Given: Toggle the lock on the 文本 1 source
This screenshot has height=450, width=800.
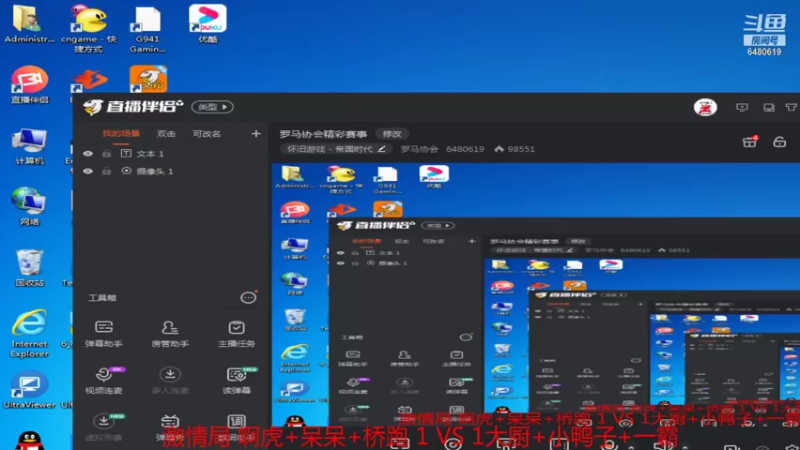Looking at the screenshot, I should 106,154.
